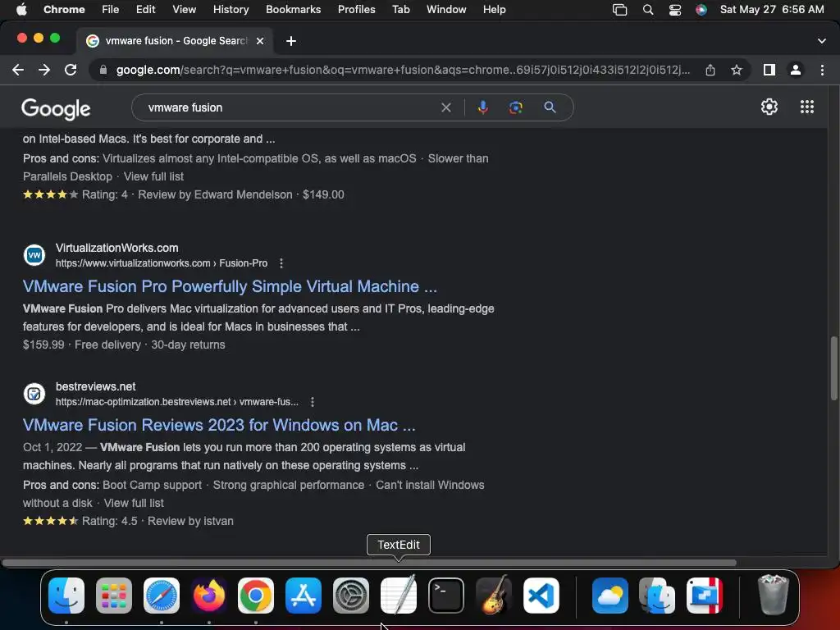
Task: Search by image with Google Lens
Action: click(515, 107)
